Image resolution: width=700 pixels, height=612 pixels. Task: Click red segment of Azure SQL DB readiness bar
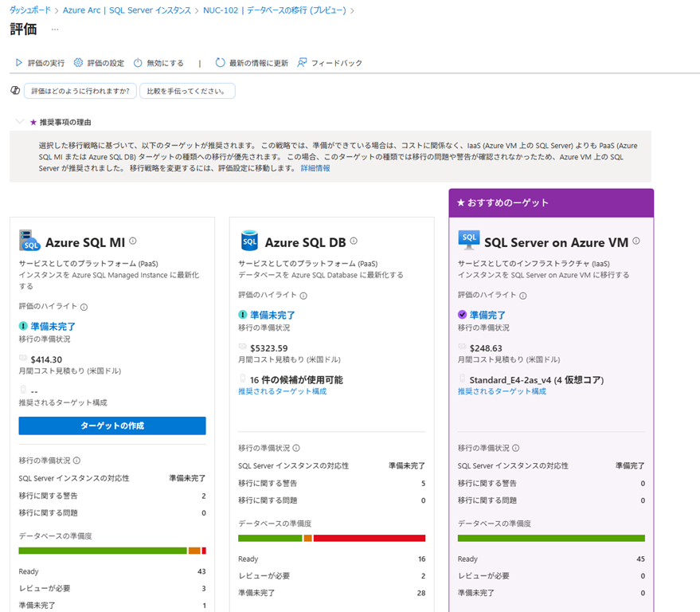click(369, 538)
